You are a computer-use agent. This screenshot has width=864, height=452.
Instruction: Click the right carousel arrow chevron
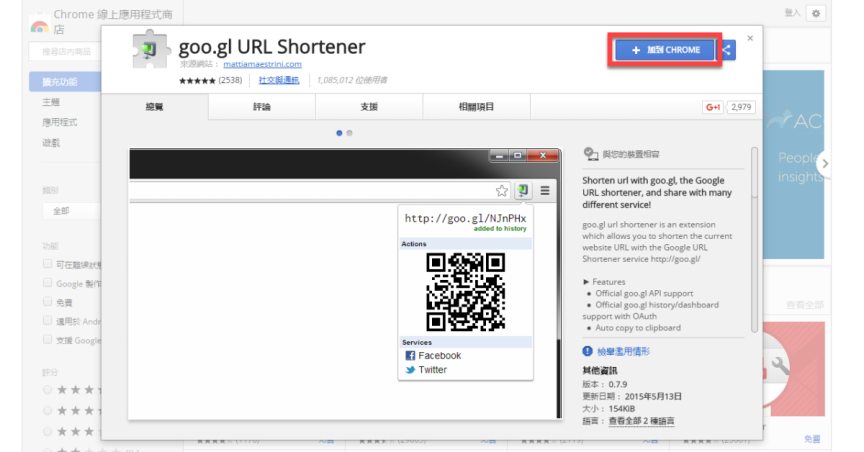(825, 164)
